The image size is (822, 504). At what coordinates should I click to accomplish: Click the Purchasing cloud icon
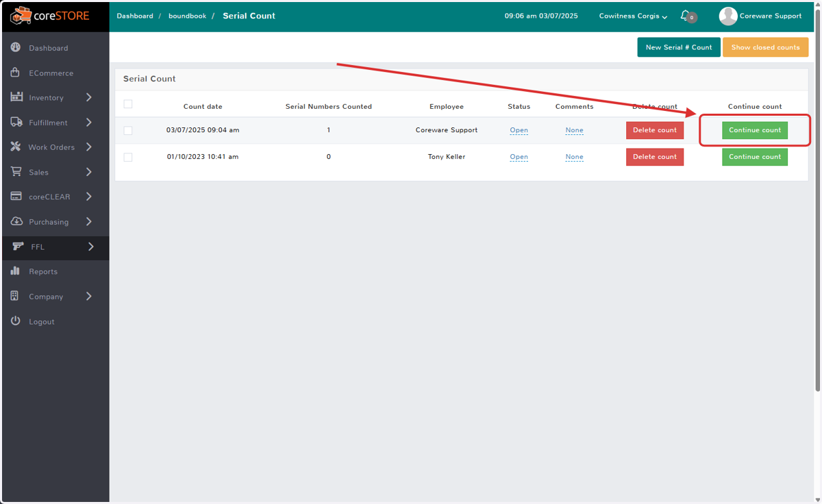(x=16, y=222)
